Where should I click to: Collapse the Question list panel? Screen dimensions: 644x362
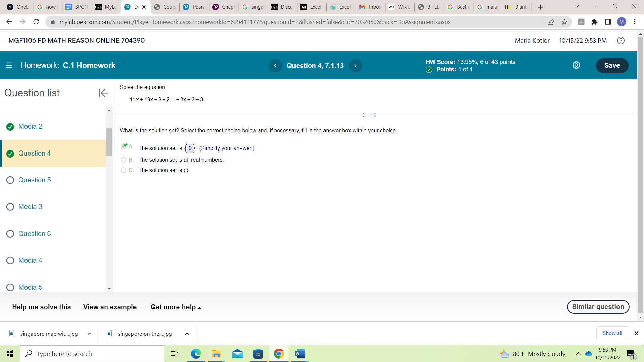(x=103, y=93)
